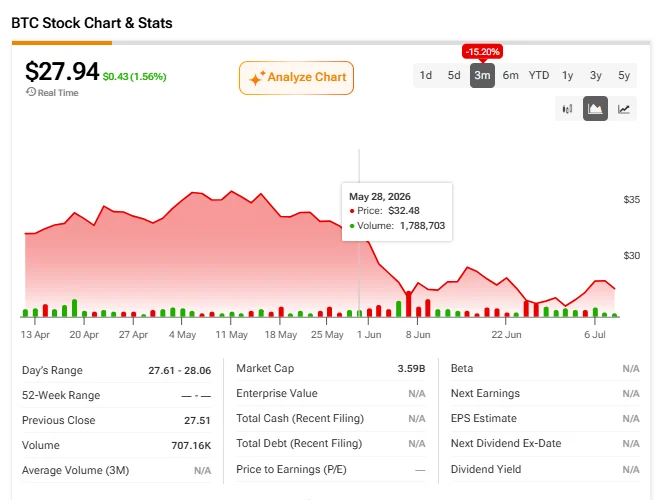Click the Enterprise Value label
This screenshot has height=500, width=672.
(277, 393)
